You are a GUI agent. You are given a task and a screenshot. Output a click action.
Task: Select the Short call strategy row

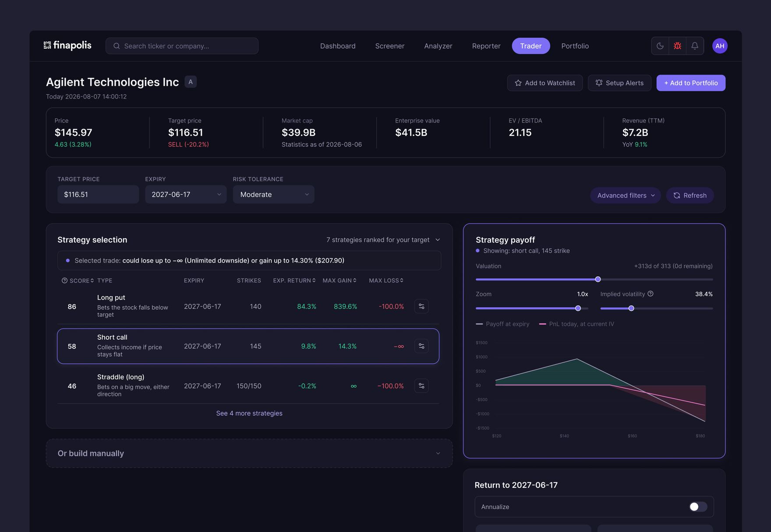click(248, 346)
